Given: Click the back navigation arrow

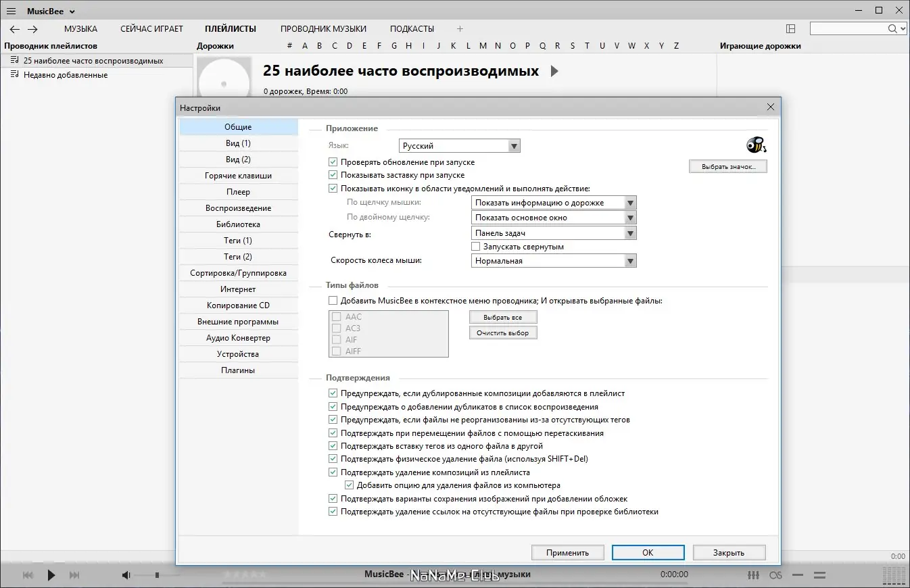Looking at the screenshot, I should click(15, 29).
